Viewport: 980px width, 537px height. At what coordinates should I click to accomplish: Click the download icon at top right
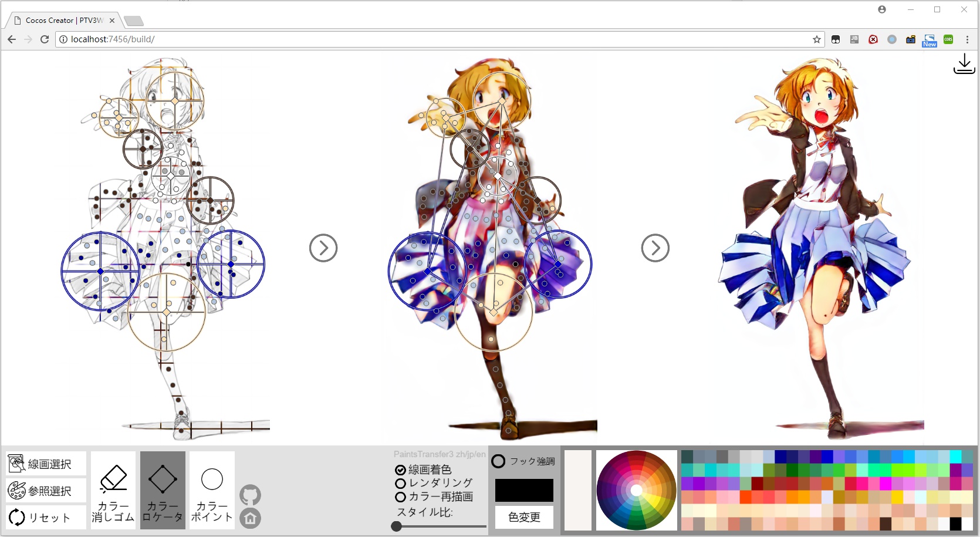click(x=964, y=63)
